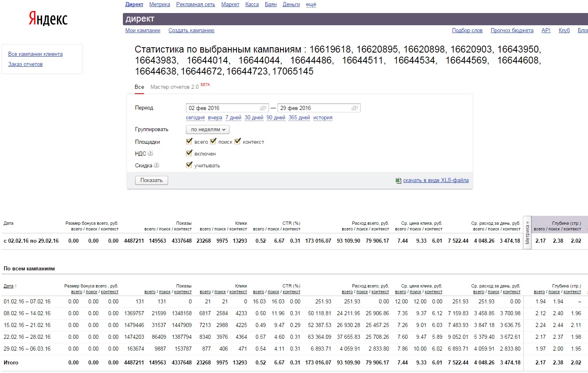Click cell value 63 364.09 in Расход
The height and width of the screenshot is (373, 588).
[x=319, y=337]
